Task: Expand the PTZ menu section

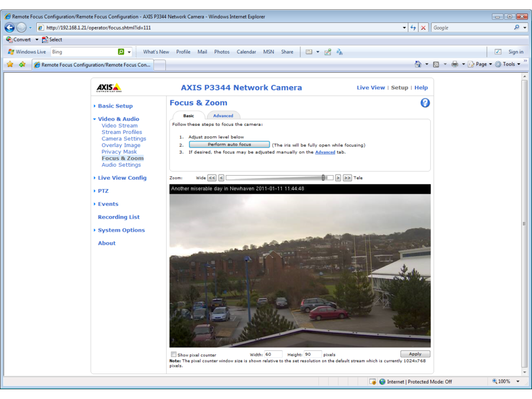Action: [103, 191]
